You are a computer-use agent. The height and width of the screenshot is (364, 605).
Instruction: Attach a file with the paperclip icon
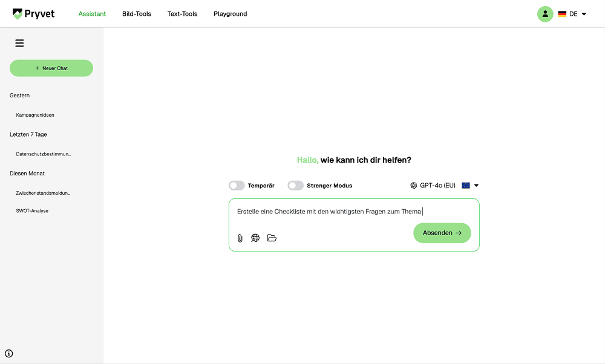(x=240, y=238)
